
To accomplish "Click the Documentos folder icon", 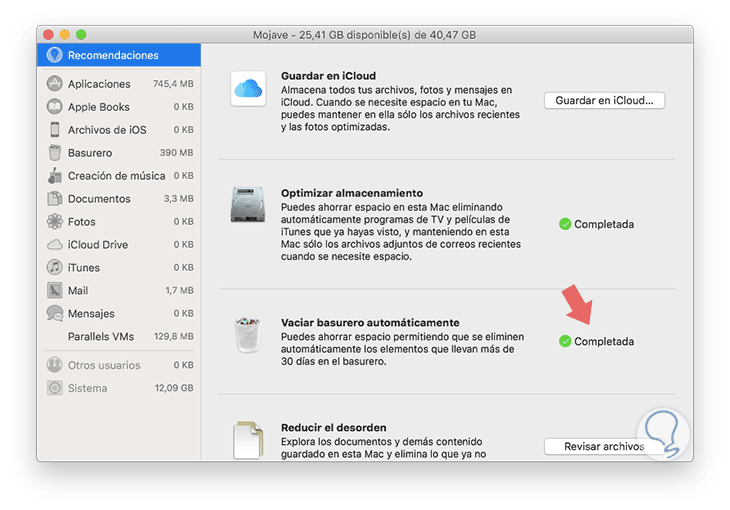I will [x=54, y=199].
